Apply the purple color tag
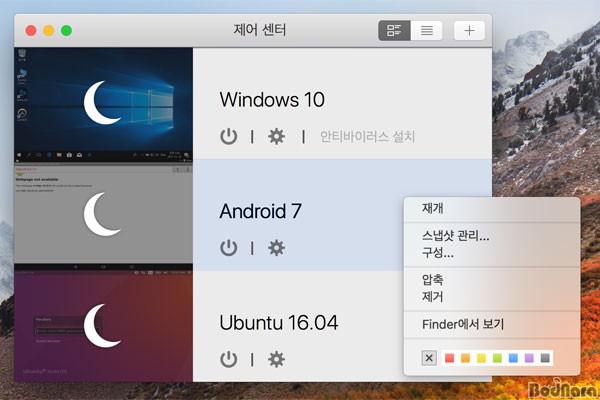This screenshot has height=400, width=600. click(529, 358)
